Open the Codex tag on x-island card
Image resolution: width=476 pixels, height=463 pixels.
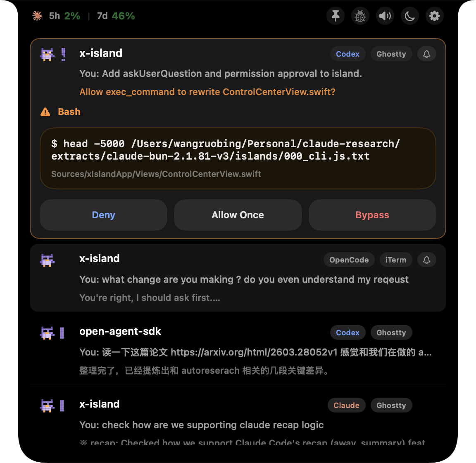point(347,54)
